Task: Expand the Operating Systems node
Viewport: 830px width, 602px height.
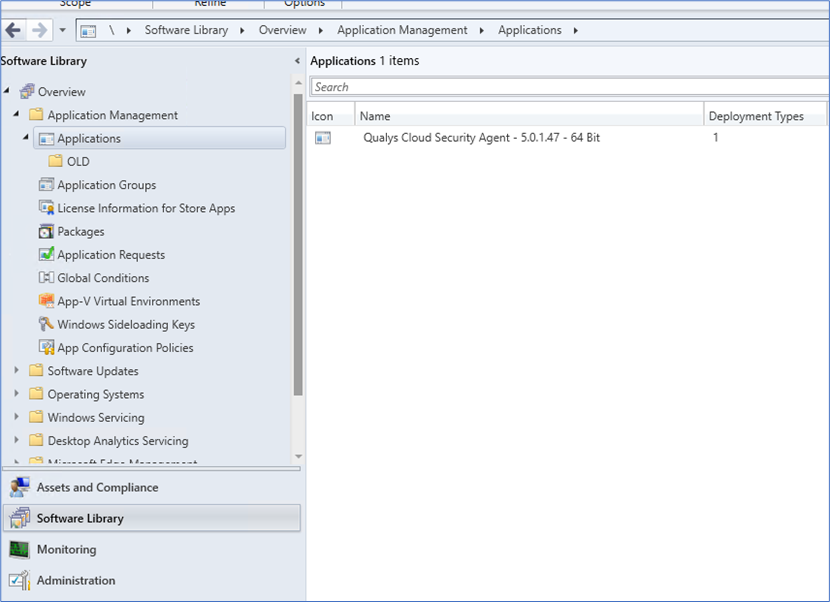Action: pos(16,394)
